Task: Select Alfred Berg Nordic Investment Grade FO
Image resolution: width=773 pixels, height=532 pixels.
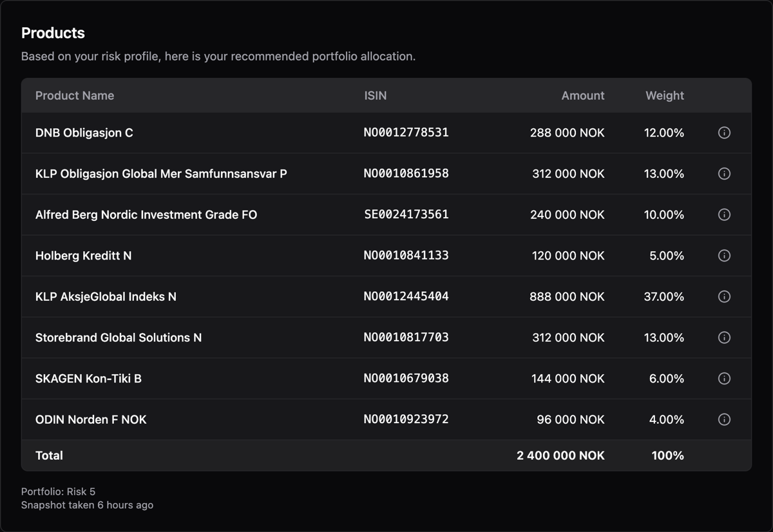Action: point(146,214)
